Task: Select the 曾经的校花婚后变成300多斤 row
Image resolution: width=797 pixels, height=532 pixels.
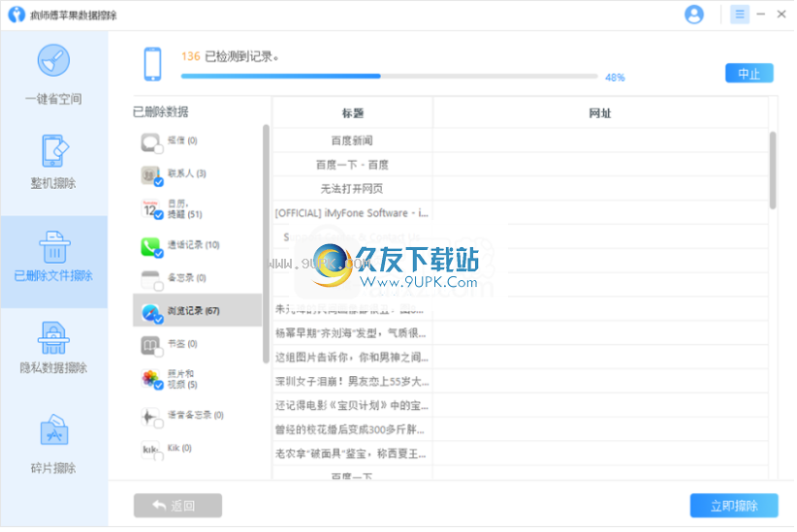Action: 522,430
